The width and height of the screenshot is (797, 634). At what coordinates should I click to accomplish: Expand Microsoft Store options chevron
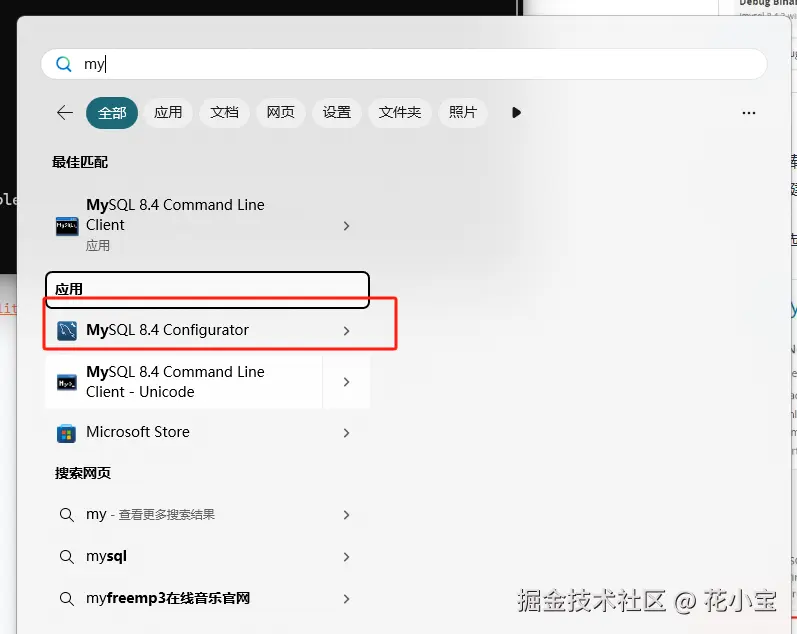click(346, 433)
